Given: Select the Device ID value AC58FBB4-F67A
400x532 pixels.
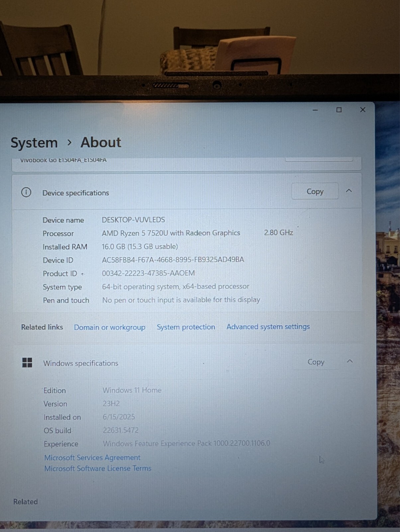Looking at the screenshot, I should [x=173, y=259].
